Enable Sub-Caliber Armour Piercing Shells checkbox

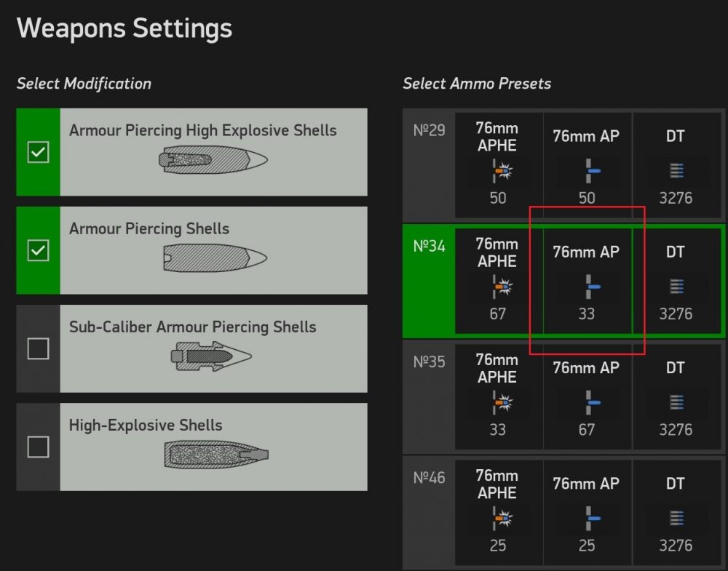point(38,348)
